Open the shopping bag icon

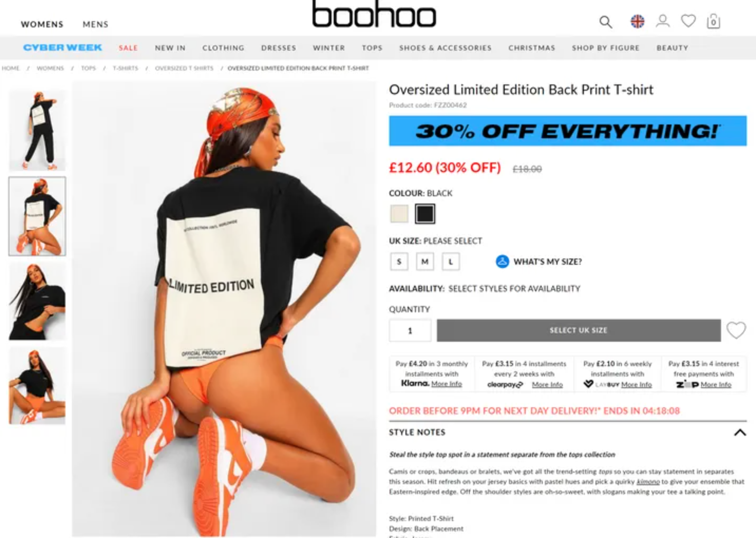[x=713, y=21]
